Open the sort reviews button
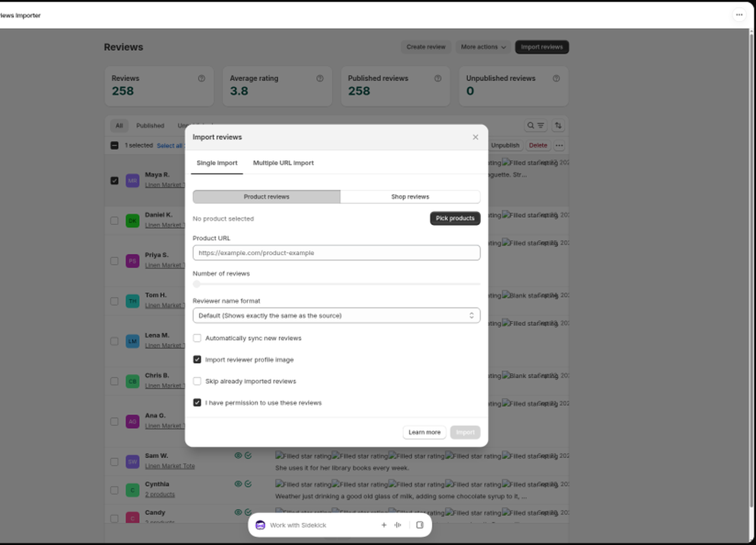The image size is (756, 545). [558, 125]
